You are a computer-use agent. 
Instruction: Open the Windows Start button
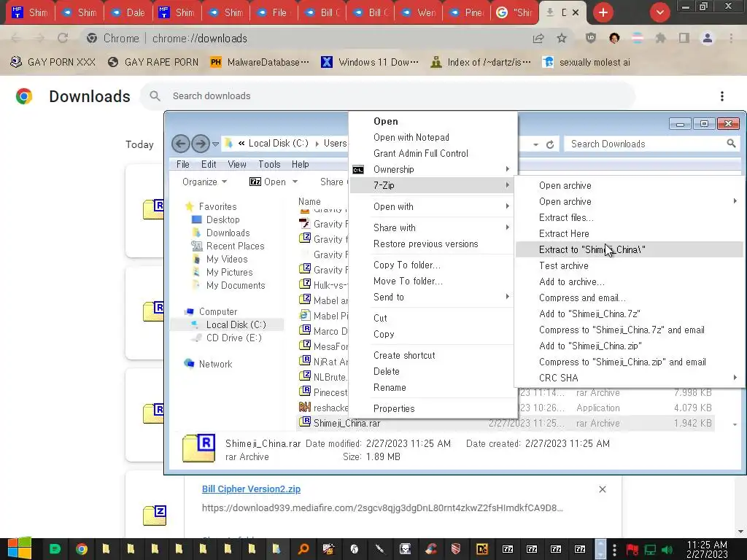pos(19,548)
